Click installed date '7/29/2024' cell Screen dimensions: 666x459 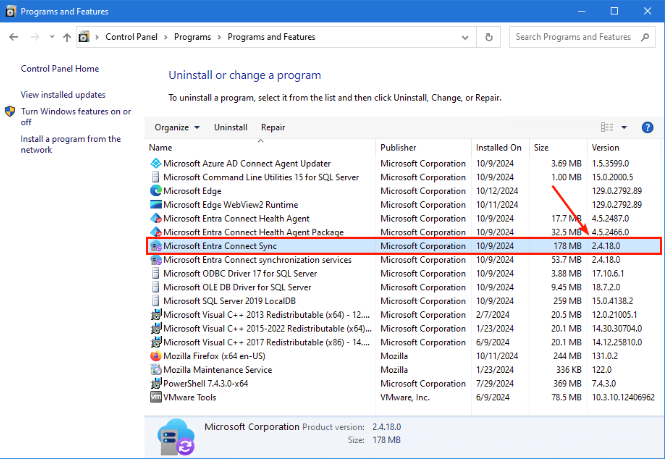coord(495,383)
